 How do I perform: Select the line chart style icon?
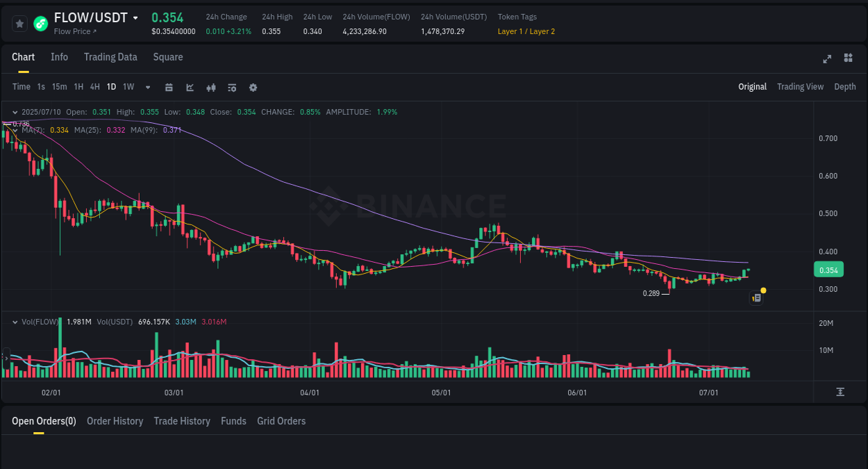coord(189,87)
